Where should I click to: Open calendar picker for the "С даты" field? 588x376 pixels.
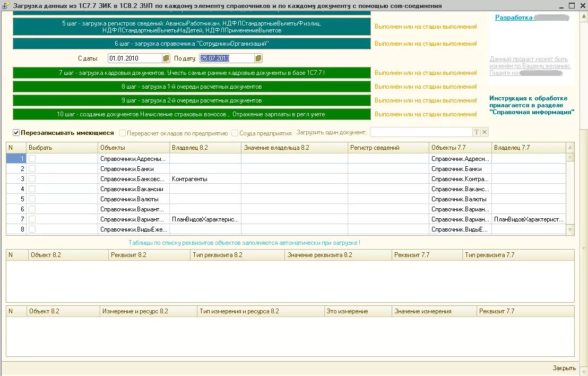click(166, 58)
